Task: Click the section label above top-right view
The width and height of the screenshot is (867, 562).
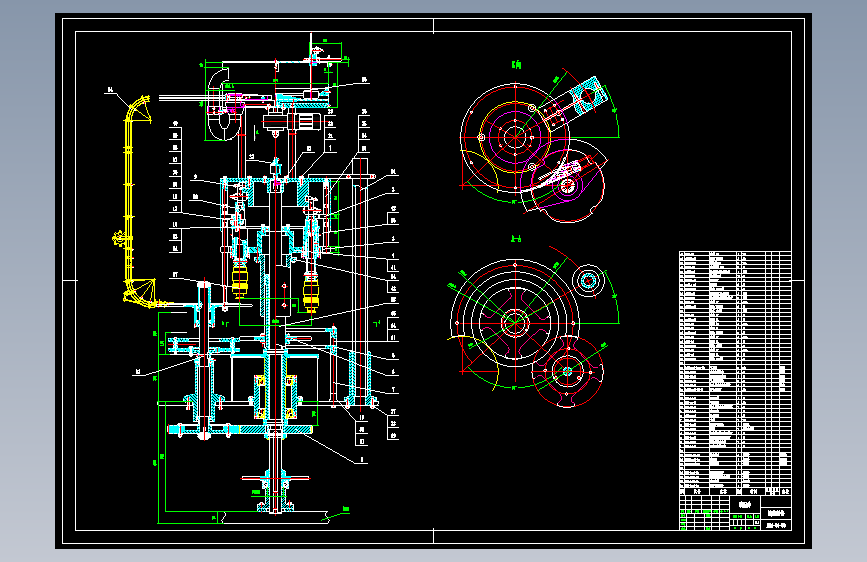Action: [x=516, y=66]
